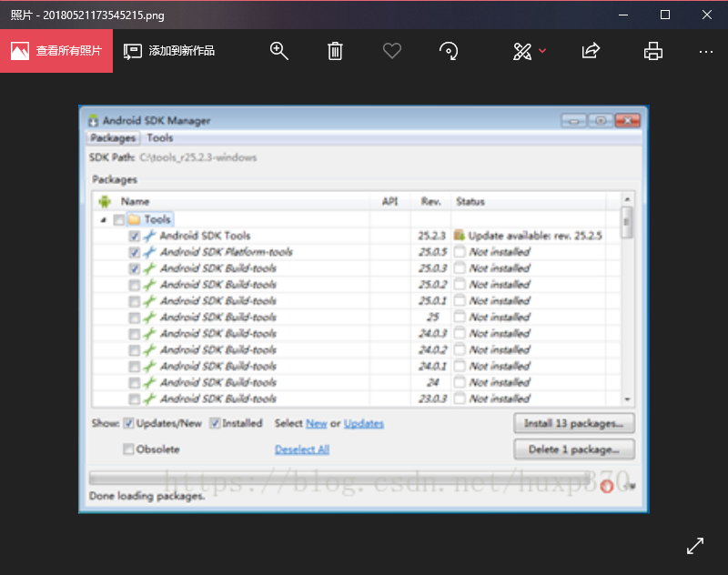The image size is (728, 575).
Task: Check Build-tools rev 24.0.2 checkbox
Action: tap(134, 350)
